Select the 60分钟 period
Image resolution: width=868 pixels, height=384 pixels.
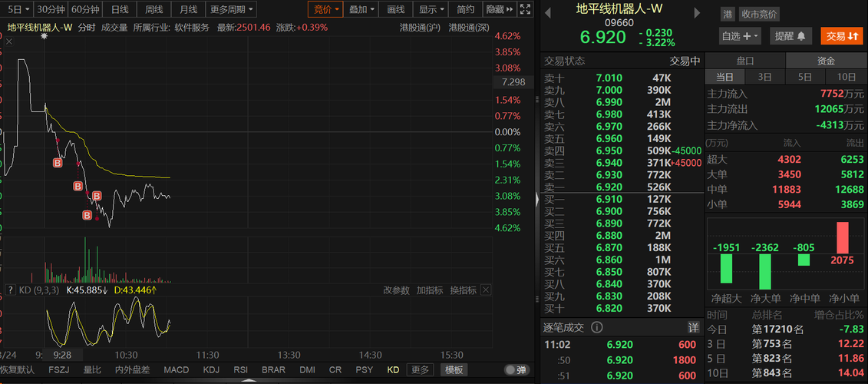point(86,9)
